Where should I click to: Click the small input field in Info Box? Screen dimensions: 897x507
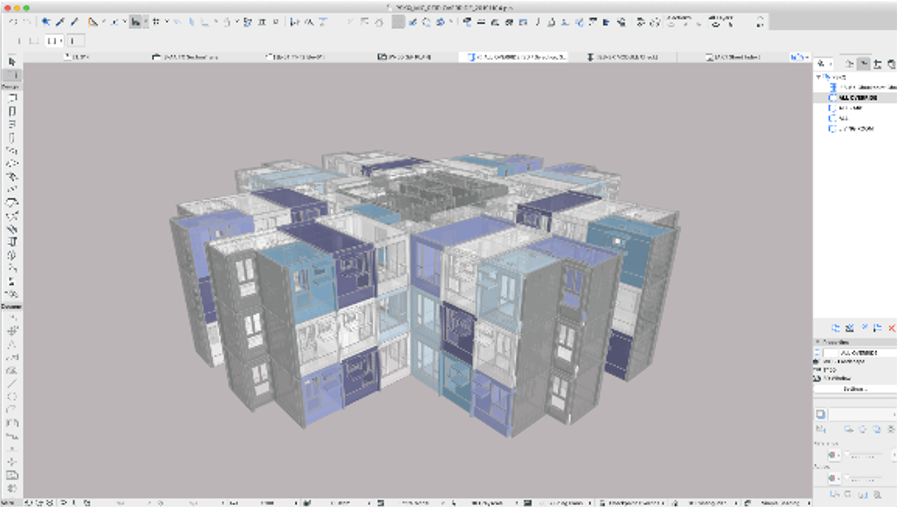[x=76, y=41]
